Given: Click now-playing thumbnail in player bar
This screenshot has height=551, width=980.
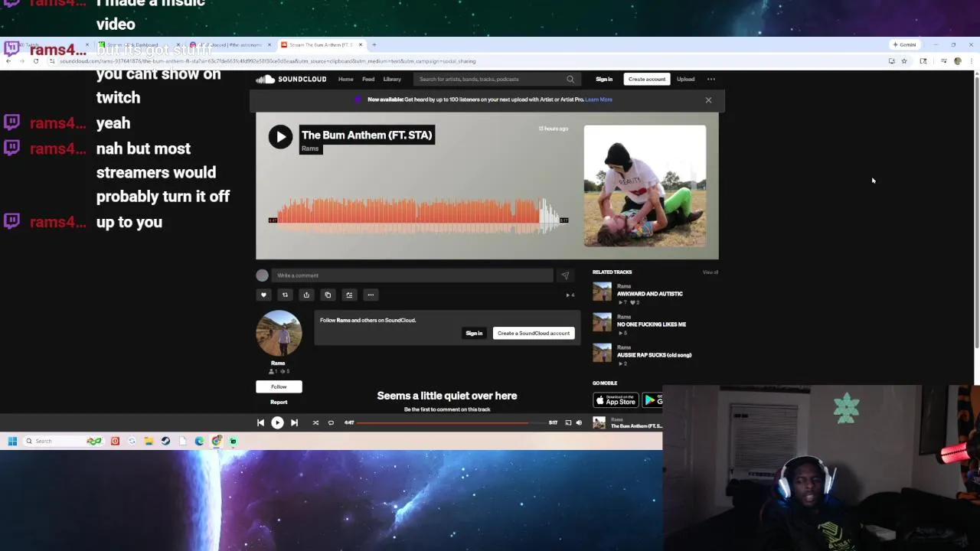Looking at the screenshot, I should coord(599,422).
